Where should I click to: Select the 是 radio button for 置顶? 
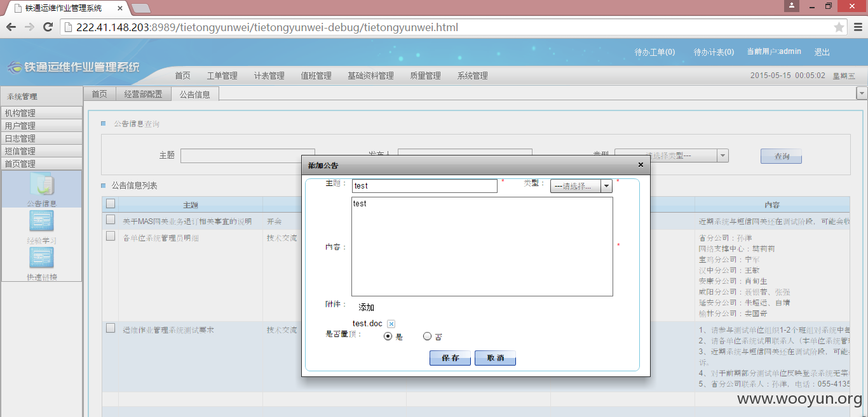[388, 336]
